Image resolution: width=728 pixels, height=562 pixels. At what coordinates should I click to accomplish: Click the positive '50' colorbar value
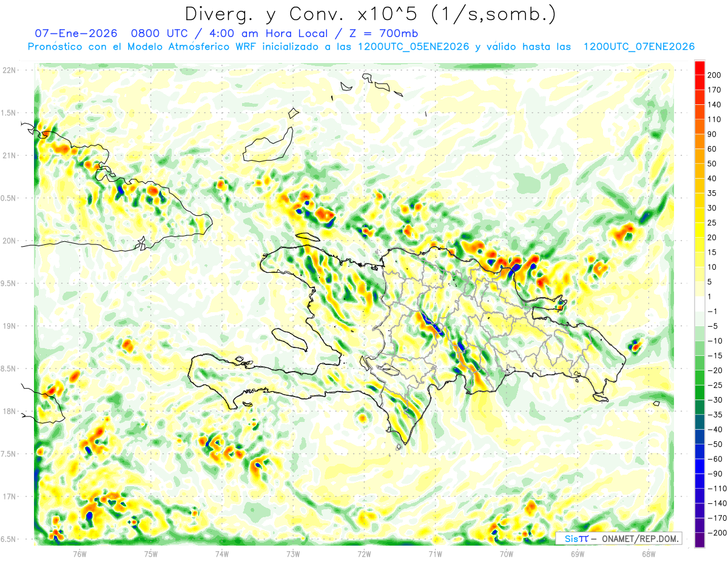[x=712, y=164]
